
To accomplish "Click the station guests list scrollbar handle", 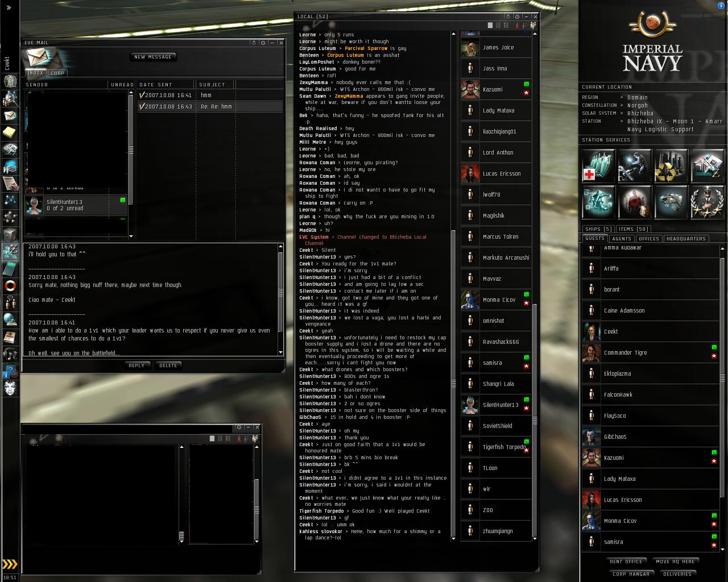I will 722,377.
